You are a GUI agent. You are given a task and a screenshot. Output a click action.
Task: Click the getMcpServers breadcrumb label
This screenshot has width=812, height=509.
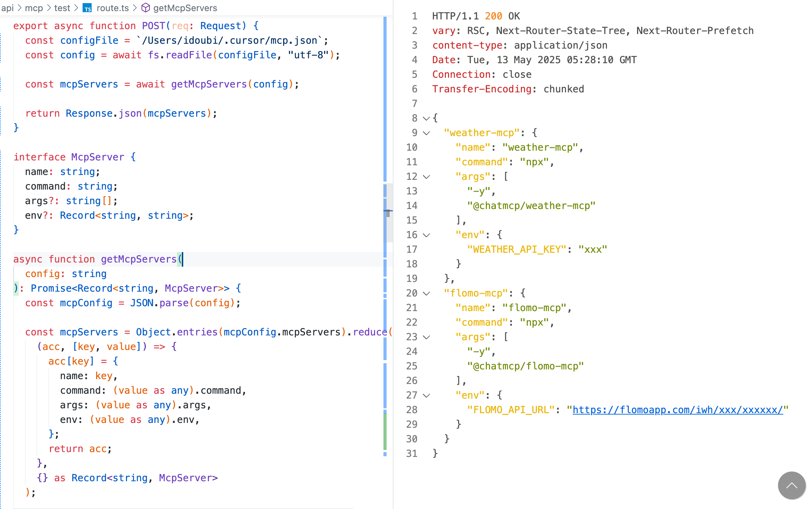185,8
